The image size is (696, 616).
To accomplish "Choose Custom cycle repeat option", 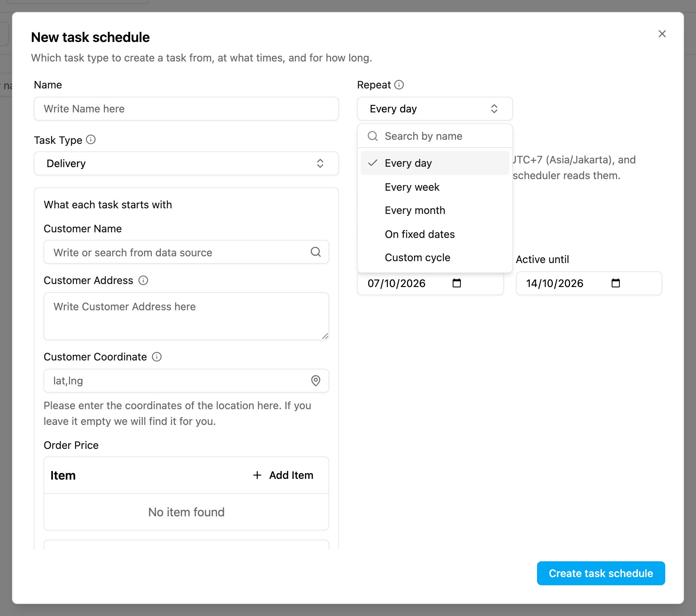I will [x=435, y=257].
